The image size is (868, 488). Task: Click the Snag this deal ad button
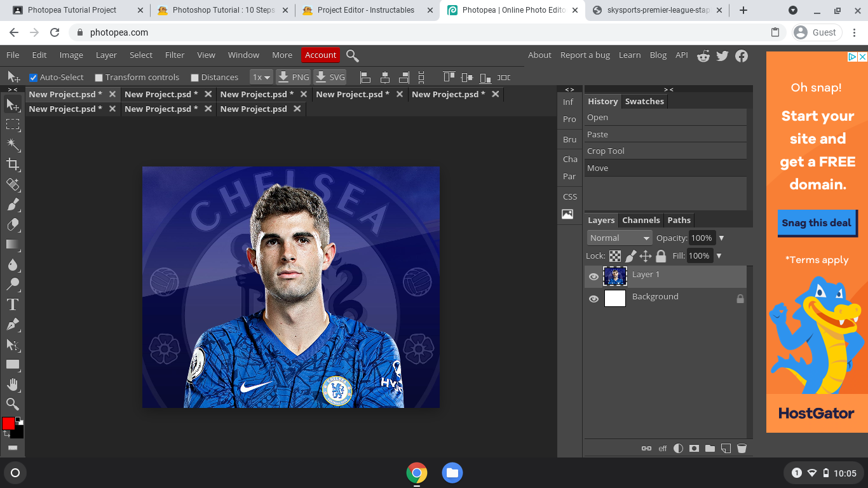tap(817, 223)
